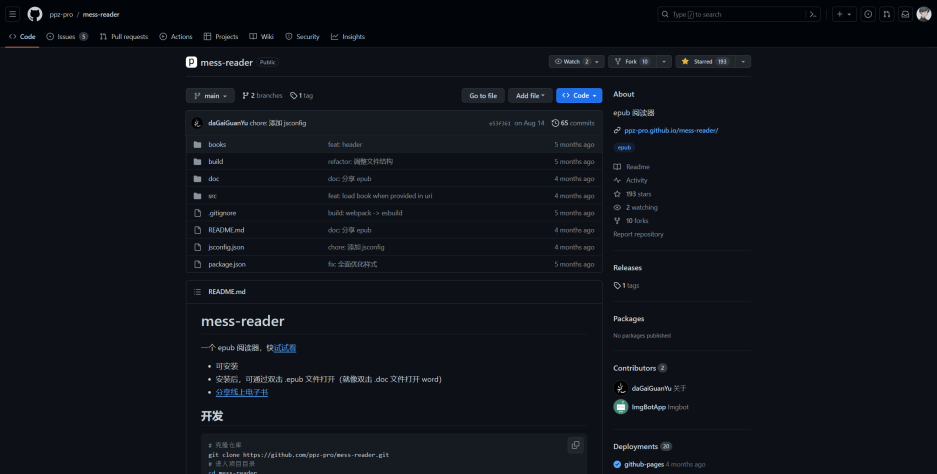Open the github-pages deployment link
Screen dimensions: 937x474
pos(644,464)
